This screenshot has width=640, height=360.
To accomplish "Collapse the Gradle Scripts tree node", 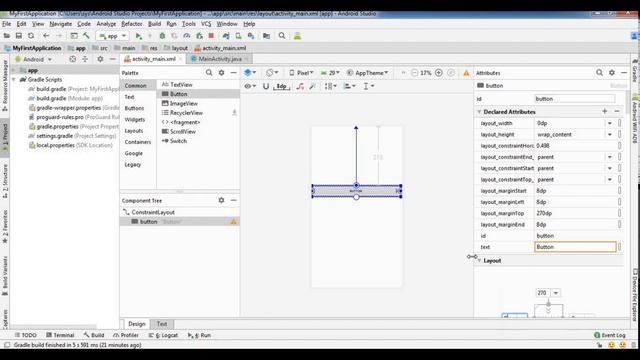I will click(x=14, y=80).
